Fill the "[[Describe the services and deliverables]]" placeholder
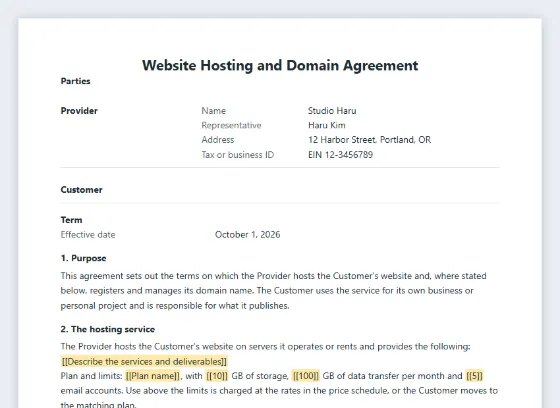The height and width of the screenshot is (408, 560). pos(144,362)
